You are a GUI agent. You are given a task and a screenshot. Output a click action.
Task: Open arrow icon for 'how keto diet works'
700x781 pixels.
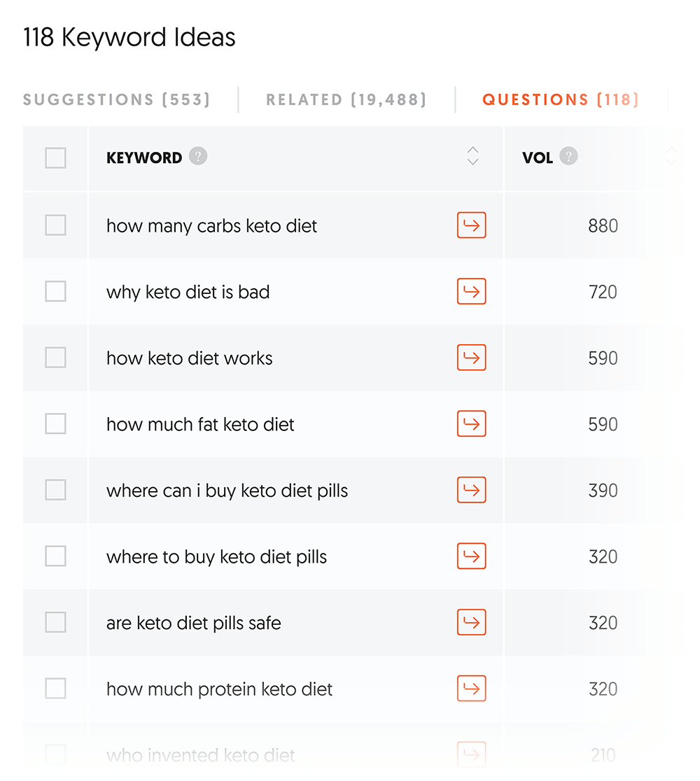471,358
